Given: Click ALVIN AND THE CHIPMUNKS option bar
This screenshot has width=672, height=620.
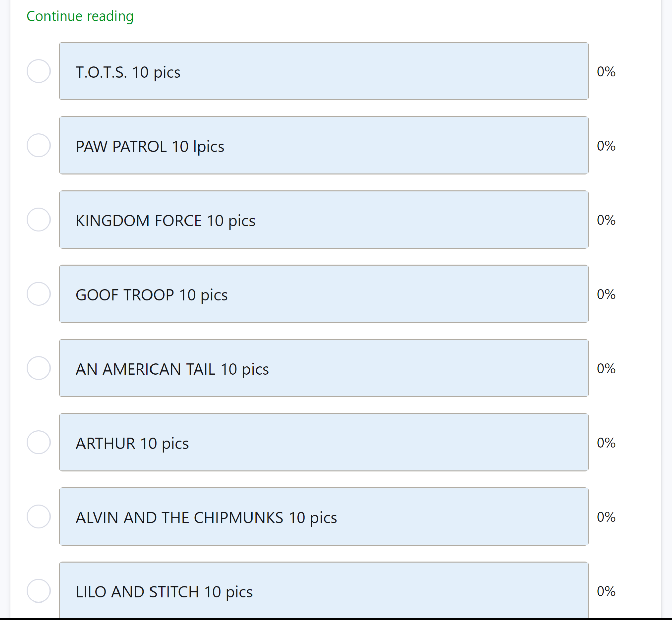Looking at the screenshot, I should [323, 517].
